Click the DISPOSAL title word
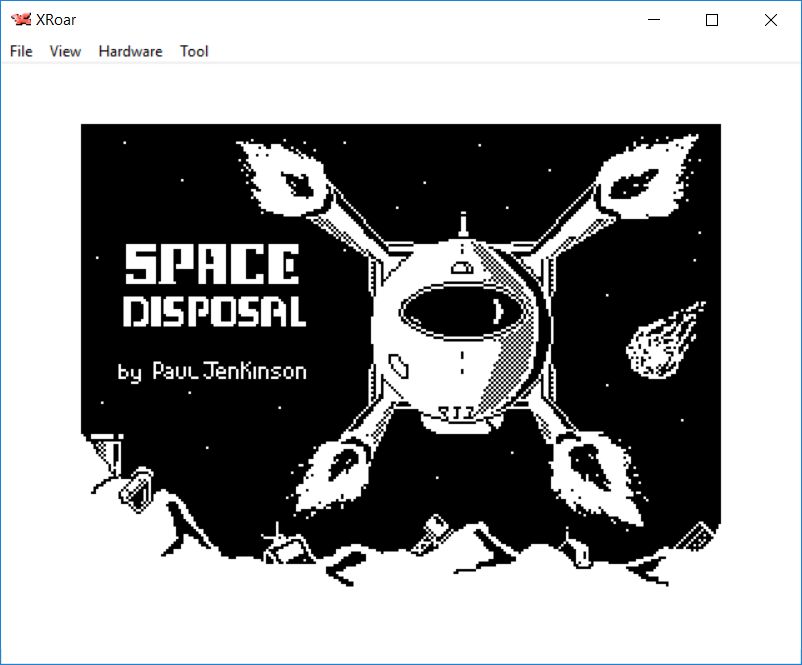 pyautogui.click(x=214, y=313)
